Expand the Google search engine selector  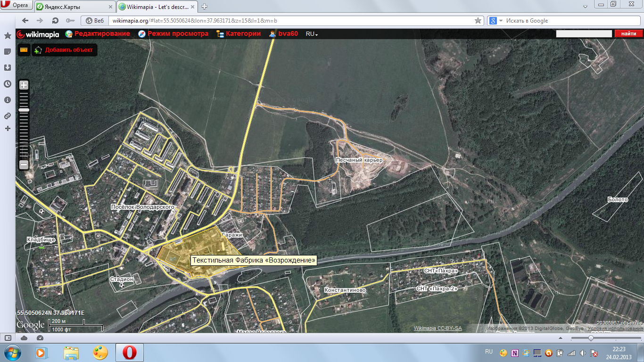point(495,21)
